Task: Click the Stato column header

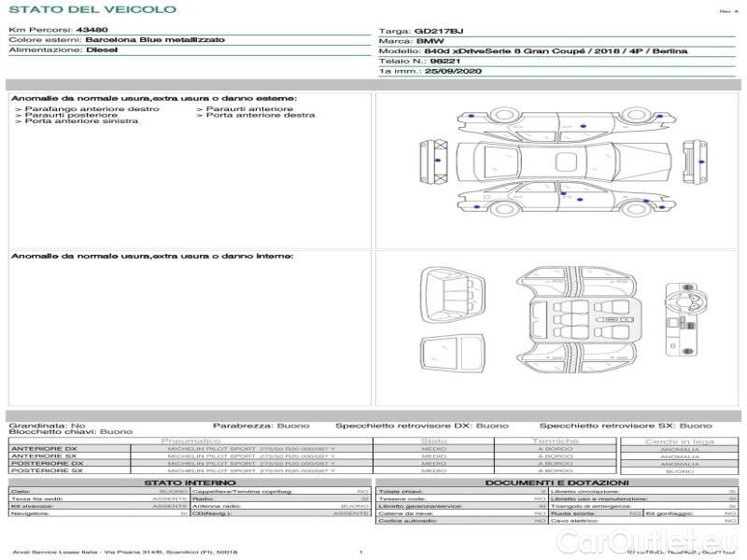Action: 433,441
